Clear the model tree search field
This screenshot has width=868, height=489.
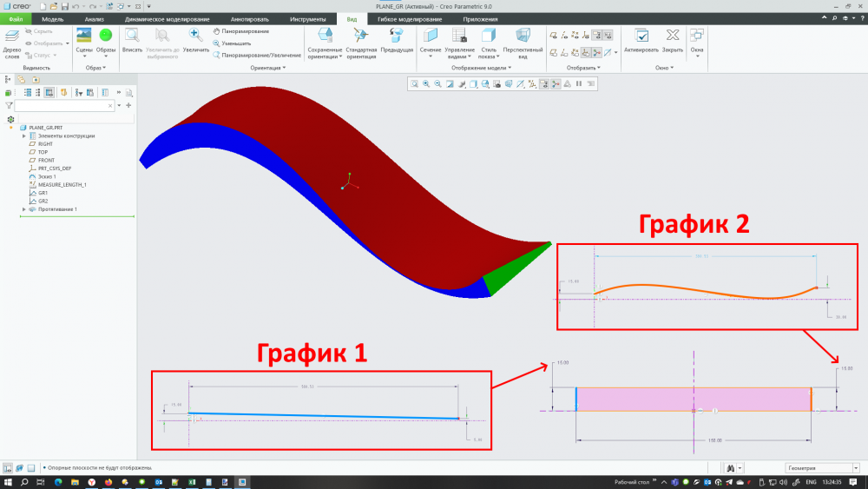tap(110, 105)
